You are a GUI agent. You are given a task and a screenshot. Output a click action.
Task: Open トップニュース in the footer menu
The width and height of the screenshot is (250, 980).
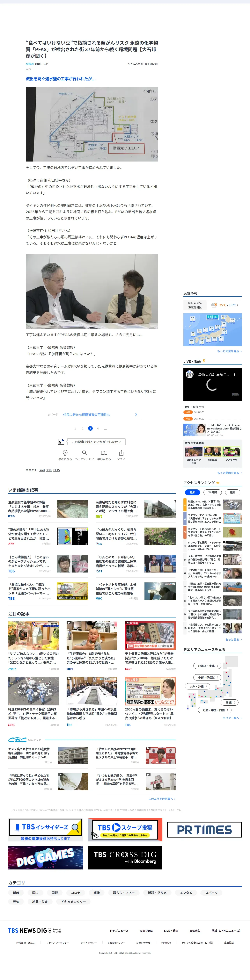click(119, 931)
